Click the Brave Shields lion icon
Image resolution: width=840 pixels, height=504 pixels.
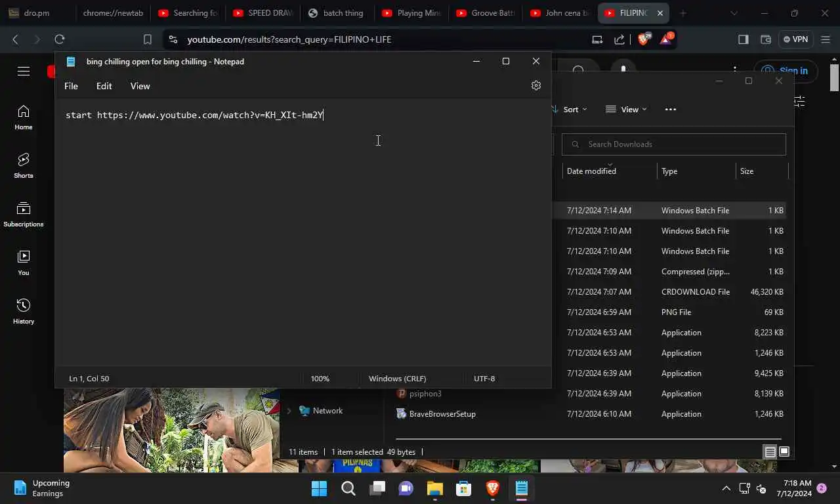(x=643, y=39)
